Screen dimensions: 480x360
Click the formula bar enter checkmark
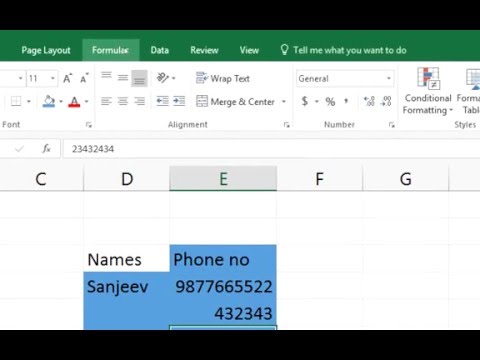coord(19,149)
